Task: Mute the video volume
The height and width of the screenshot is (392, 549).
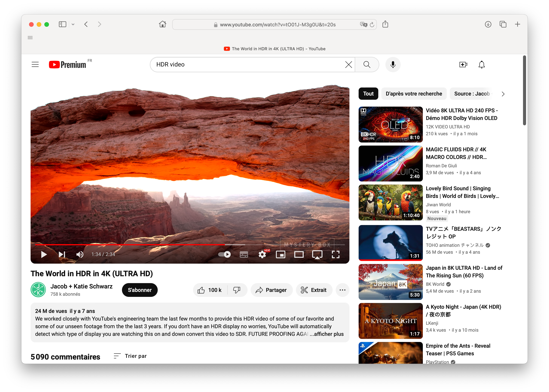Action: pyautogui.click(x=80, y=254)
